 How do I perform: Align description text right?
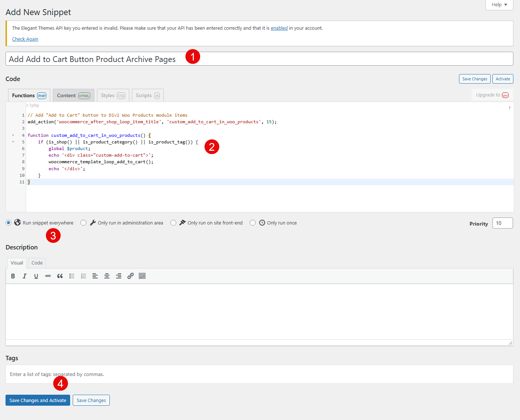click(119, 276)
